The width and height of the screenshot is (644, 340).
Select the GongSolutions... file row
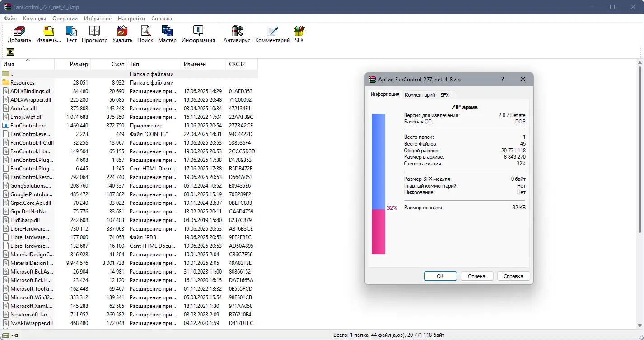click(129, 185)
